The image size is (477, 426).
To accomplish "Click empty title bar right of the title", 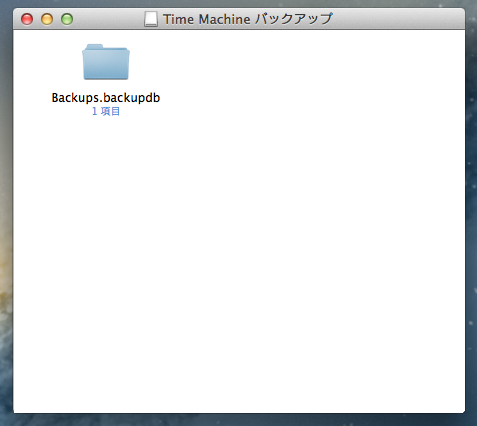I will click(x=397, y=19).
